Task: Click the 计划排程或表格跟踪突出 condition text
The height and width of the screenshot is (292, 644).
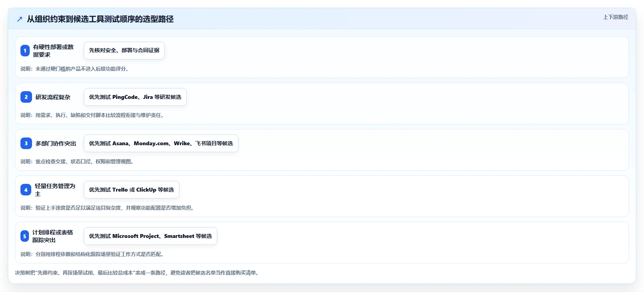Action: 52,236
